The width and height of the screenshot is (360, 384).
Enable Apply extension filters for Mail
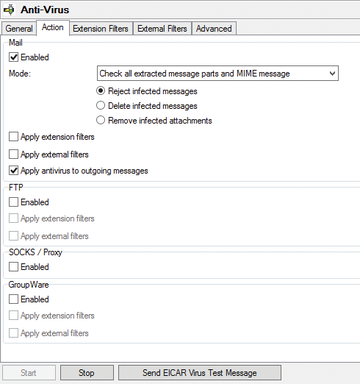coord(14,137)
